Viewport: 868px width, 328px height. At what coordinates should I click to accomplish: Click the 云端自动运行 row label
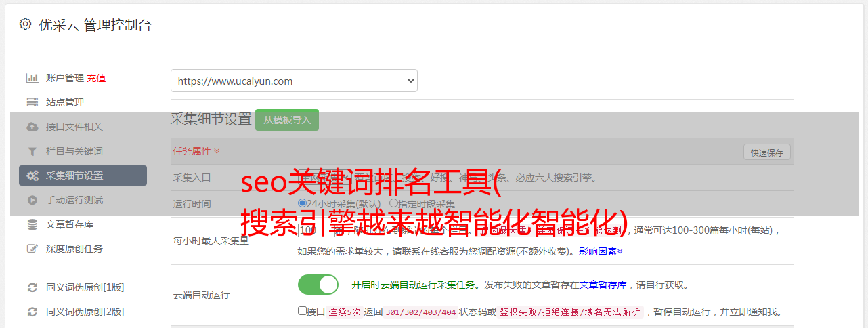coord(202,295)
